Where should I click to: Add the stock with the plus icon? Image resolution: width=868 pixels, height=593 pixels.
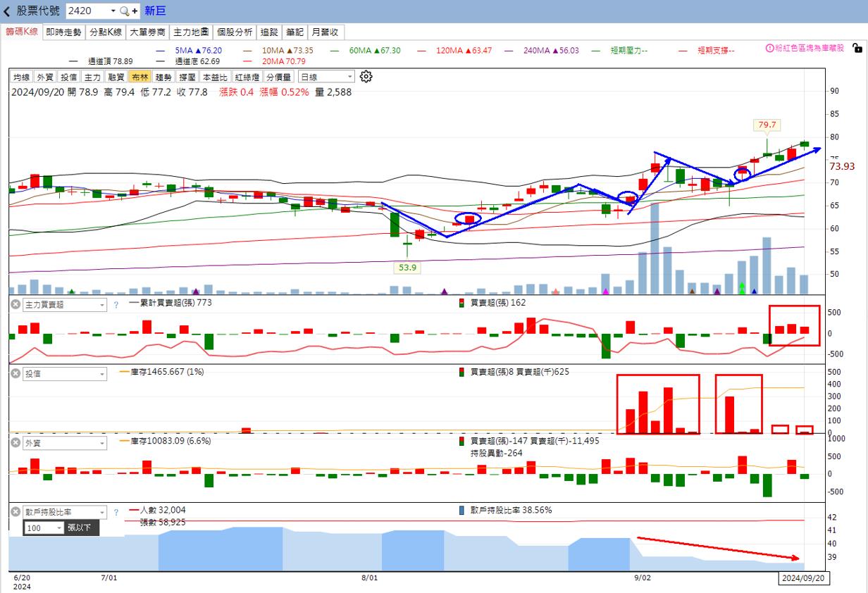pyautogui.click(x=135, y=11)
